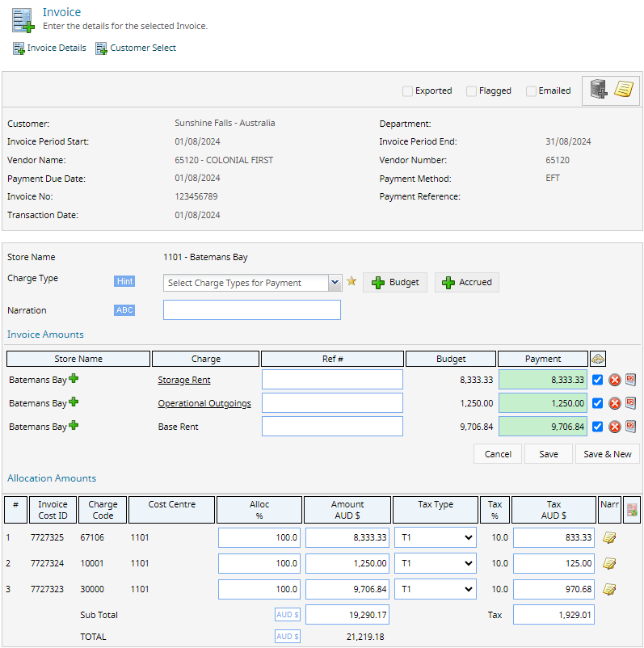Viewport: 644px width, 648px height.
Task: Click the Save button
Action: point(549,454)
